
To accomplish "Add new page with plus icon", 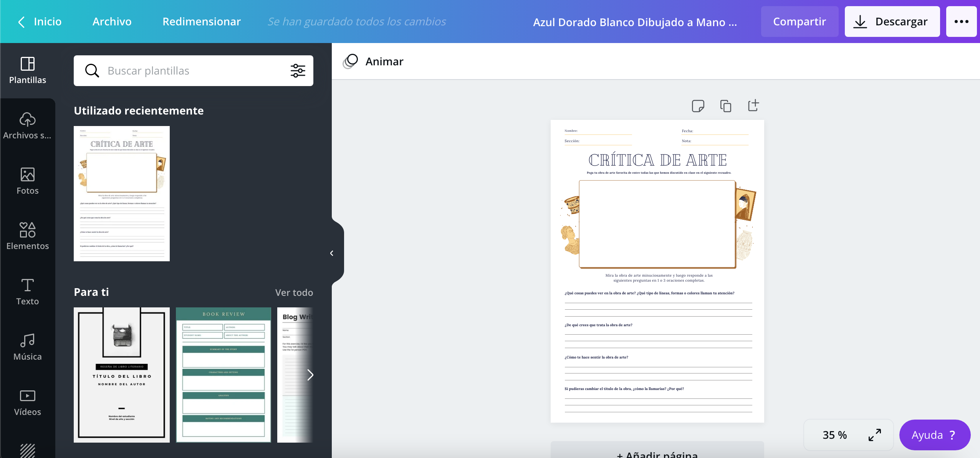I will 753,105.
